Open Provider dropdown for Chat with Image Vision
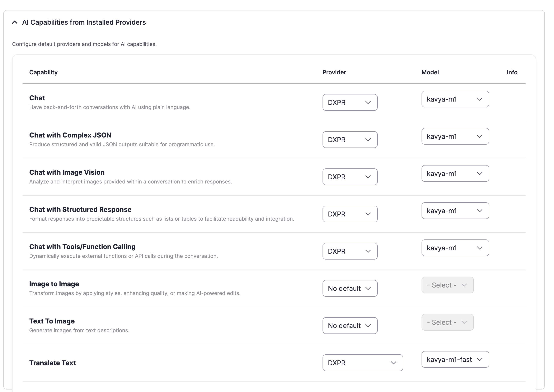The image size is (554, 392). 350,177
